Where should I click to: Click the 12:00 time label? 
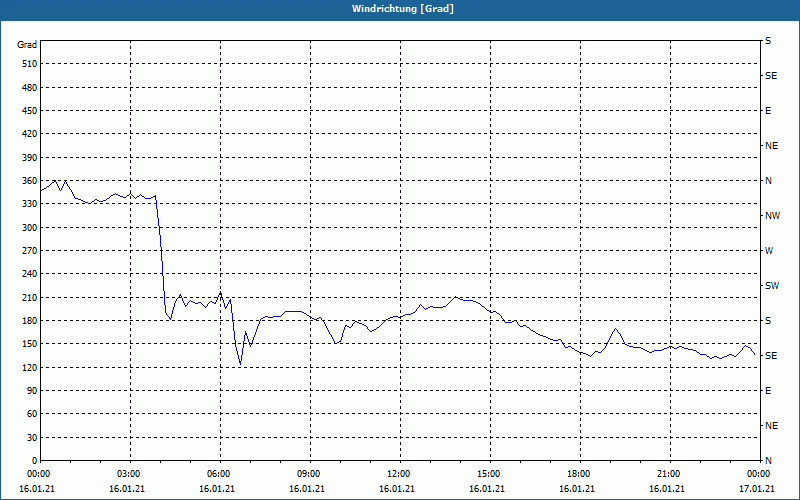398,474
